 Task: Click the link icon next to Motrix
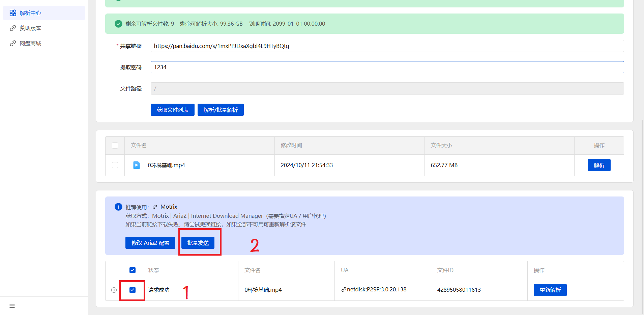coord(155,207)
